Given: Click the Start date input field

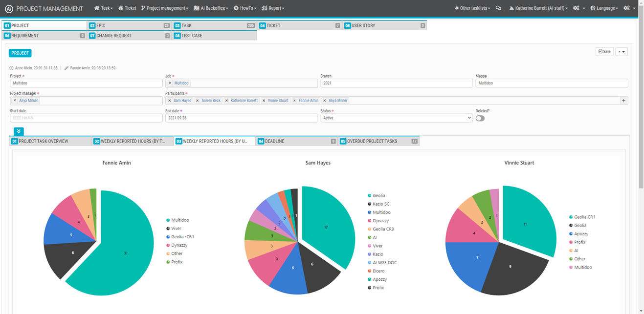Looking at the screenshot, I should point(86,118).
